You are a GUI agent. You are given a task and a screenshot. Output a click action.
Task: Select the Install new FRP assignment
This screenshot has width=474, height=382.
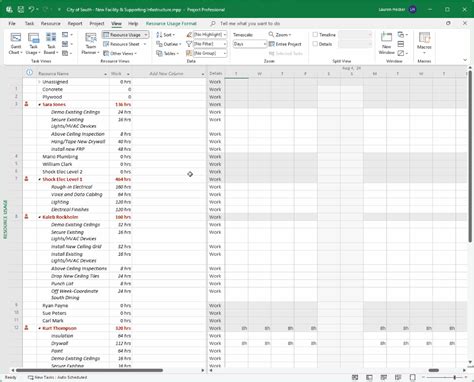tap(68, 149)
